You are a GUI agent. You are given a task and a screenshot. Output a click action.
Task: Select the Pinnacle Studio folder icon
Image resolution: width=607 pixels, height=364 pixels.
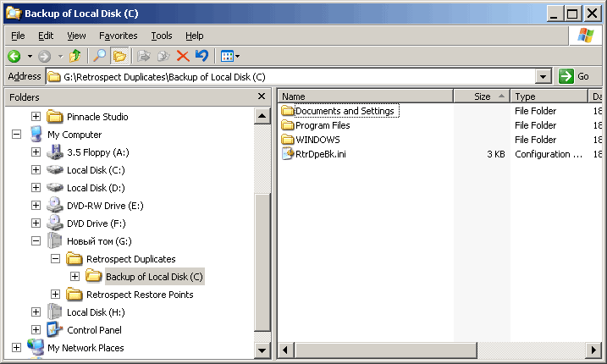[54, 116]
